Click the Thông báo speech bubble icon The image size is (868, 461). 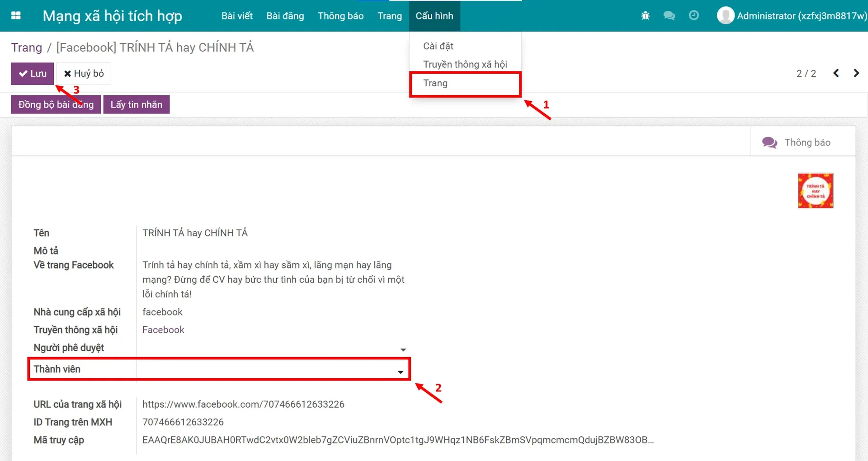pyautogui.click(x=769, y=142)
